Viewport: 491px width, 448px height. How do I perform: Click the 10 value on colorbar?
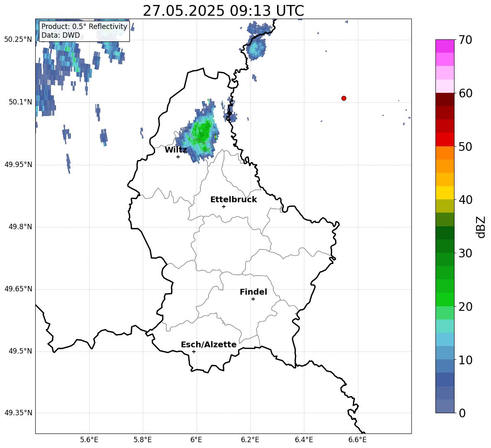tap(466, 360)
